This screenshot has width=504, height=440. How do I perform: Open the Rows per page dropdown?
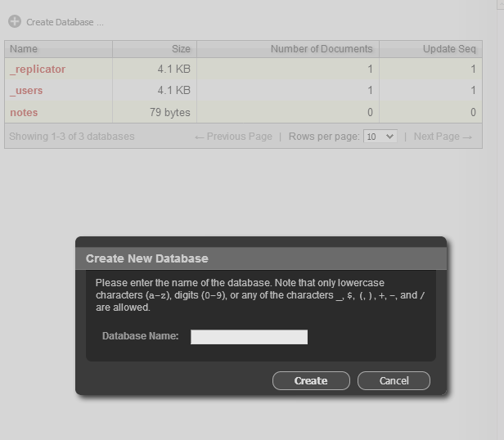pos(380,137)
